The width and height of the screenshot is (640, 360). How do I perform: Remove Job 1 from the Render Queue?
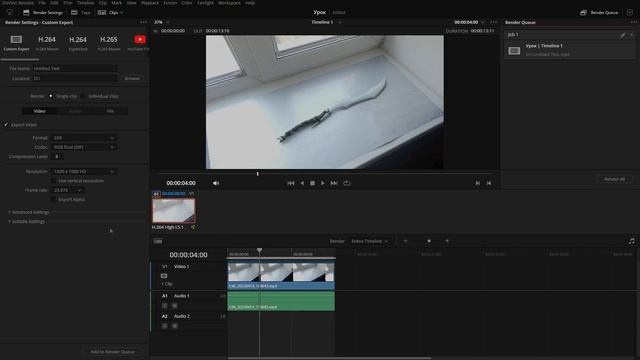point(632,35)
